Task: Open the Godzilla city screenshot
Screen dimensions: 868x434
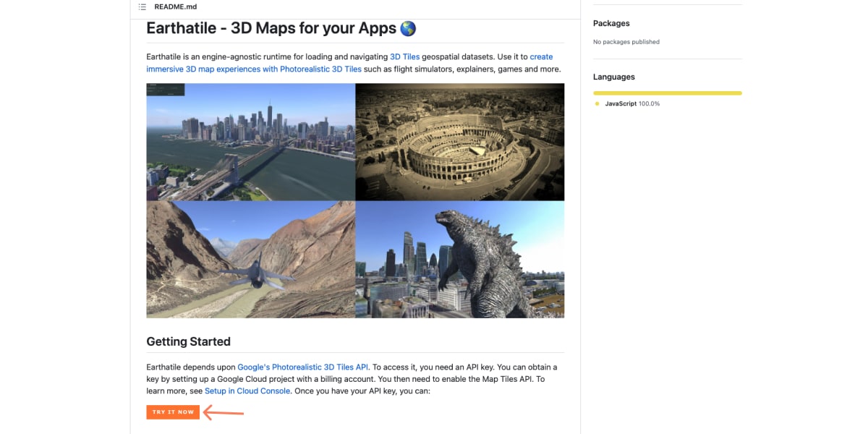Action: tap(459, 259)
